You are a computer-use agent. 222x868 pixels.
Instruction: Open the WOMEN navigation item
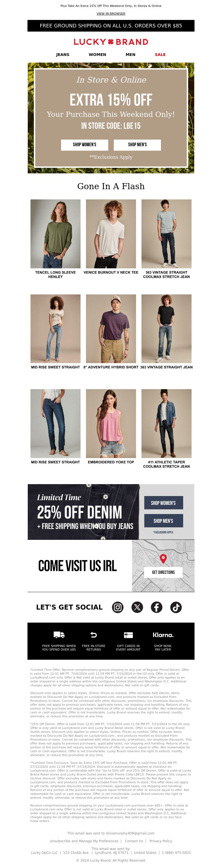[97, 55]
